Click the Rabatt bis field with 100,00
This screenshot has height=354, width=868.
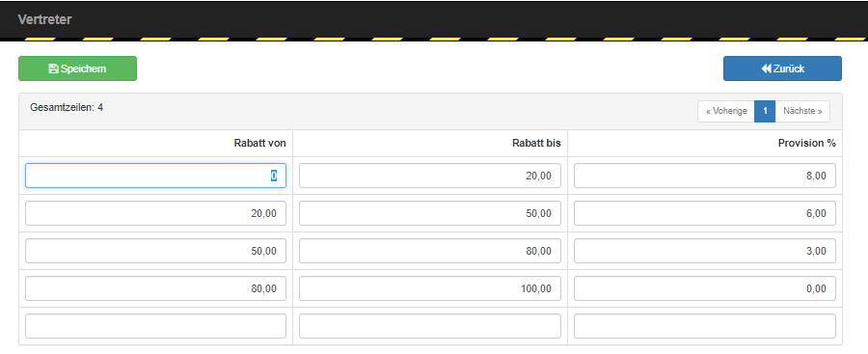click(x=430, y=288)
